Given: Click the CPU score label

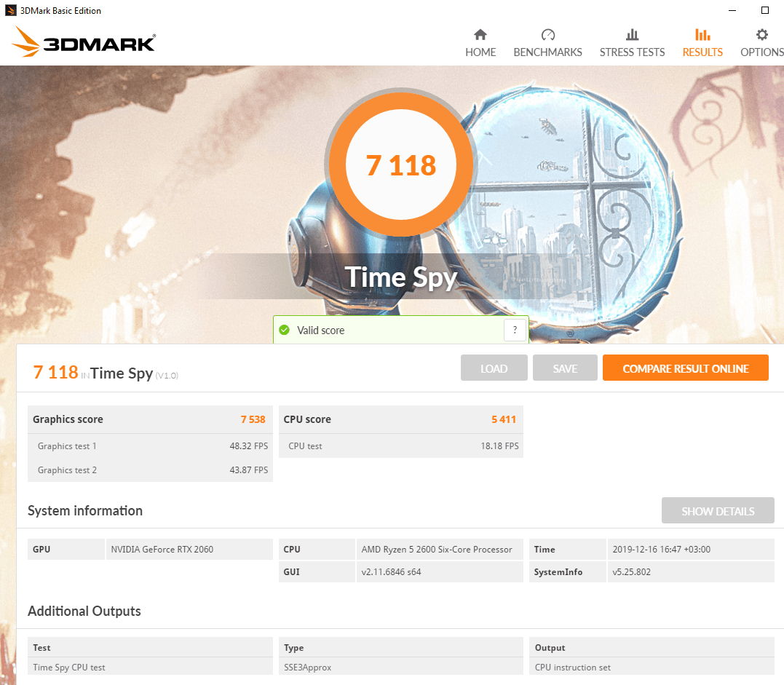Looking at the screenshot, I should coord(307,419).
